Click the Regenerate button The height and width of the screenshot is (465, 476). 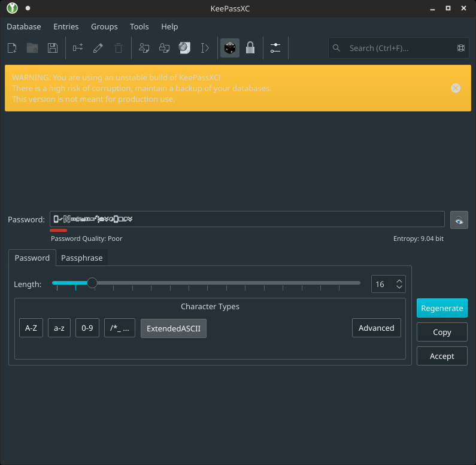point(442,308)
